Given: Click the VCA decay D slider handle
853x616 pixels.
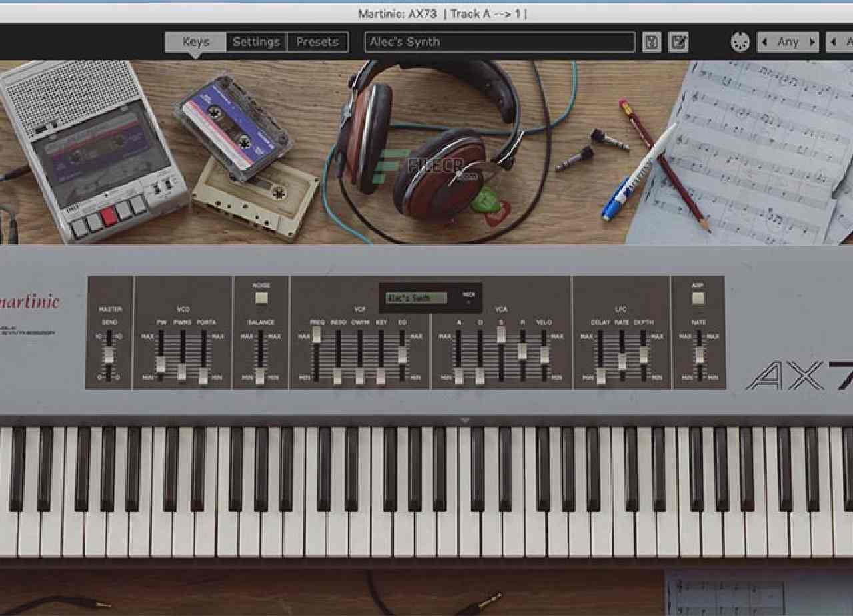Looking at the screenshot, I should (x=480, y=376).
